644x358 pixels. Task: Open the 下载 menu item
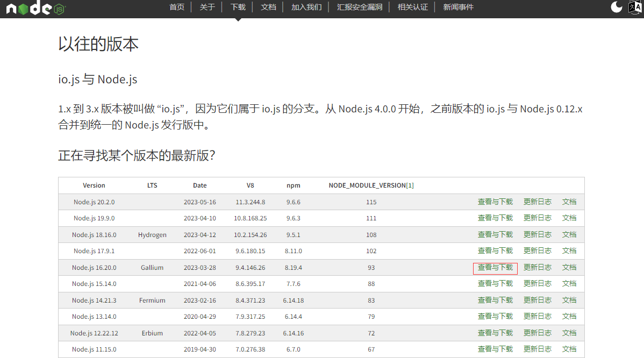(x=238, y=7)
